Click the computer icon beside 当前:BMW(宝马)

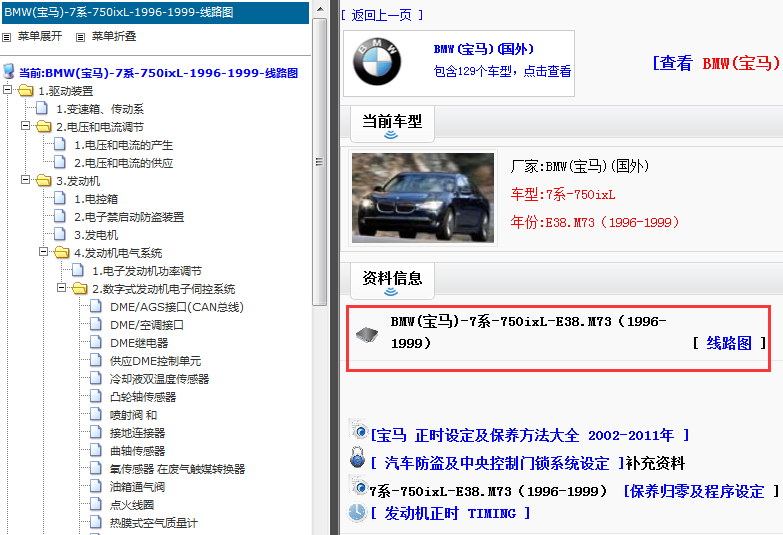[8, 71]
